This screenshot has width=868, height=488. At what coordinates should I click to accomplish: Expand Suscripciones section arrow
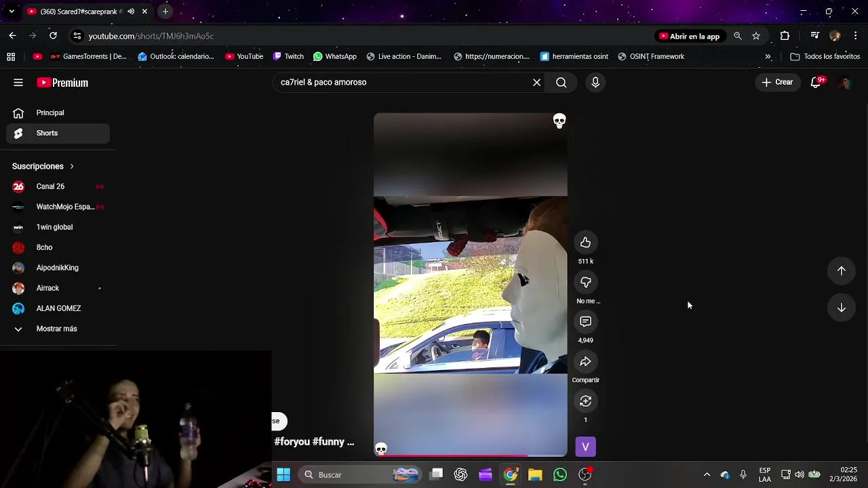pos(71,166)
